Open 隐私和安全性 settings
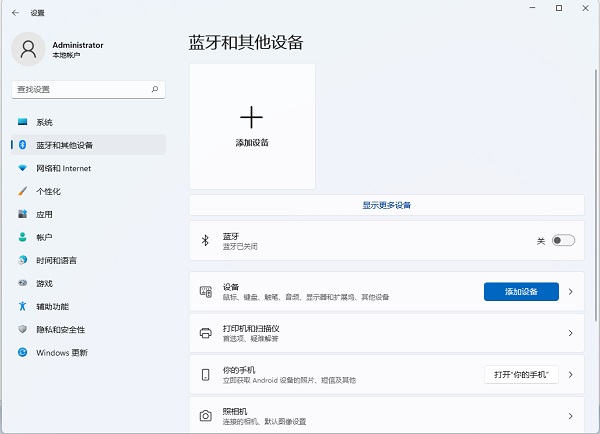Viewport: 600px width, 434px height. coord(88,329)
